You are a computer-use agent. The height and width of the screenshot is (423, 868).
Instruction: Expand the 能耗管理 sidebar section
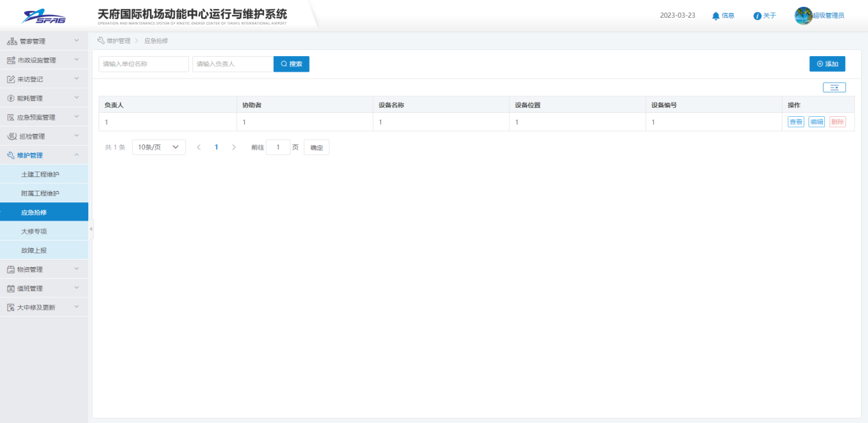(44, 98)
